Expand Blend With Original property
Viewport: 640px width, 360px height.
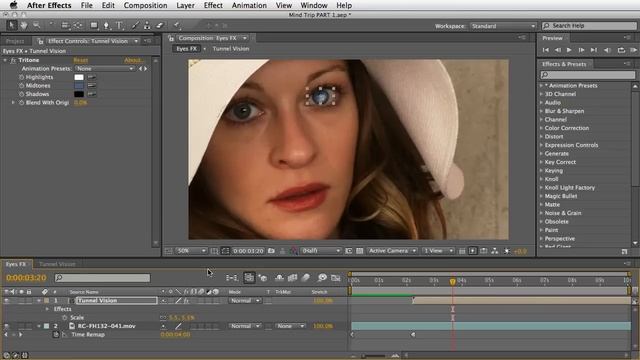13,103
